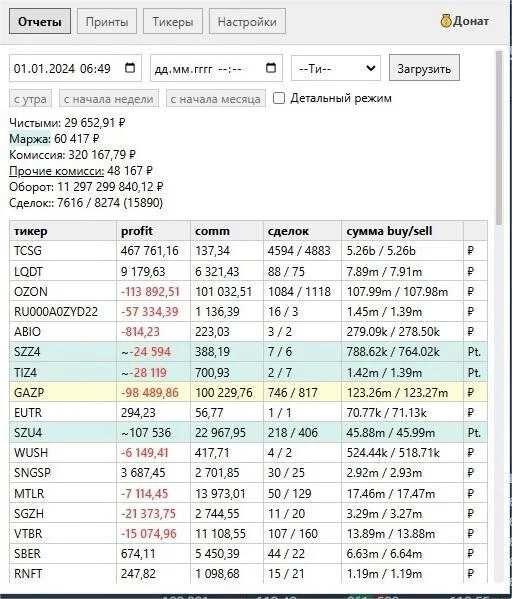Click TCSG profit value 467 761,16
The height and width of the screenshot is (599, 512).
click(149, 251)
